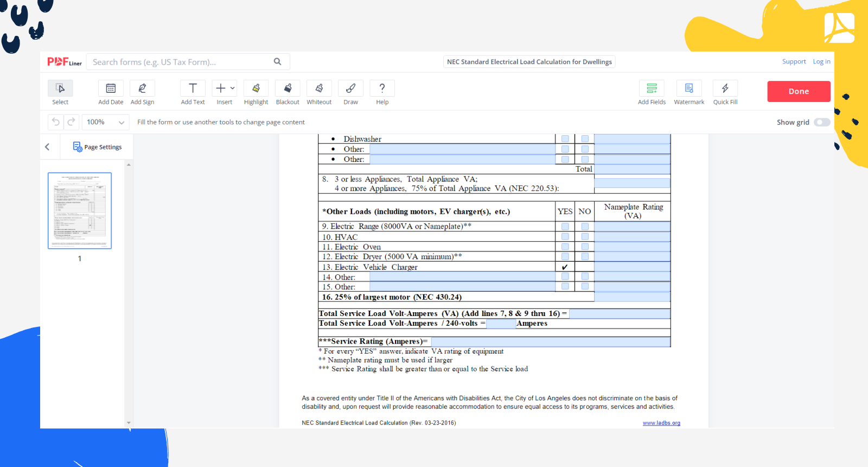Select the Blackout tool

click(x=288, y=89)
